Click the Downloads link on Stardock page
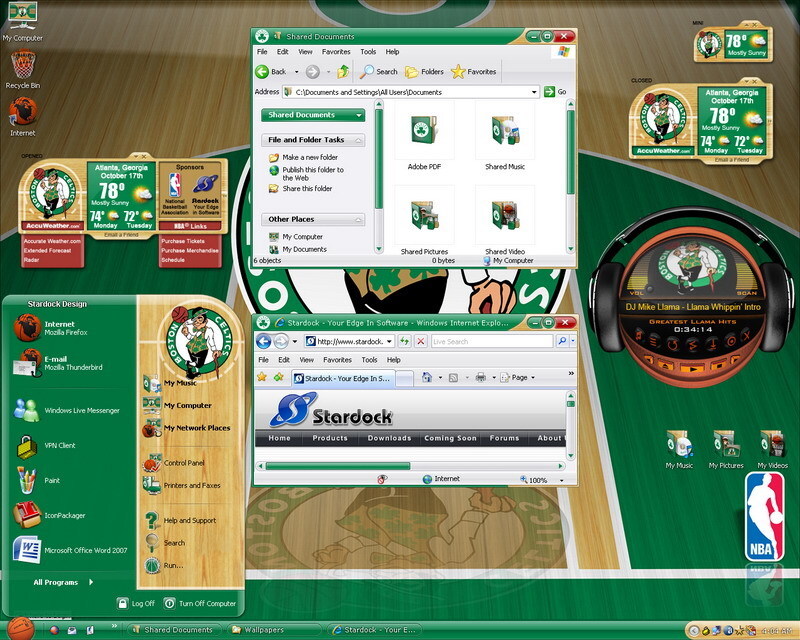Screen dimensions: 800x640 pyautogui.click(x=389, y=438)
